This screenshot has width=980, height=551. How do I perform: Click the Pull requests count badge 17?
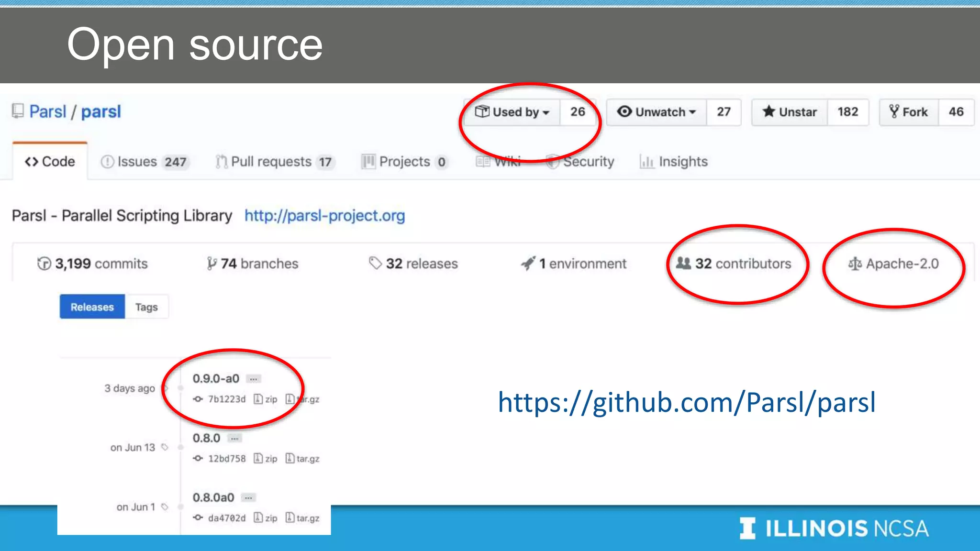pyautogui.click(x=325, y=162)
